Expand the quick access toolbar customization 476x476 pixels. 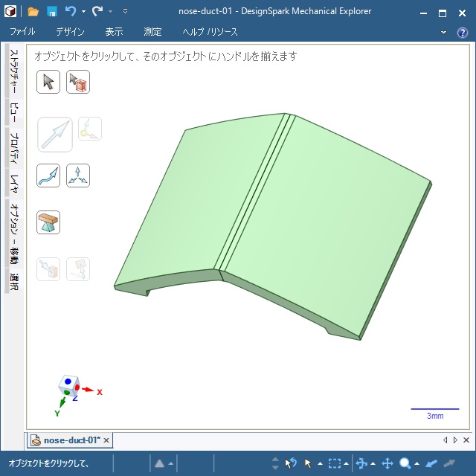tap(125, 12)
